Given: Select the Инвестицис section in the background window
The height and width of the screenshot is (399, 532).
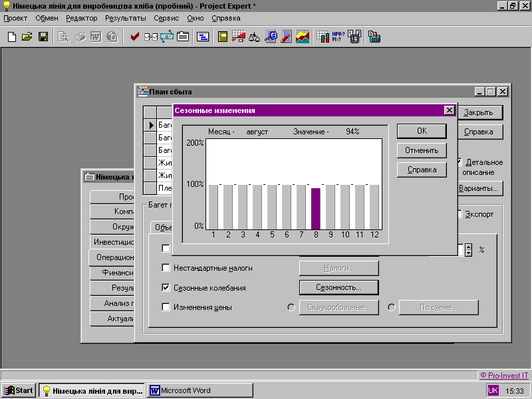Looking at the screenshot, I should (x=112, y=242).
